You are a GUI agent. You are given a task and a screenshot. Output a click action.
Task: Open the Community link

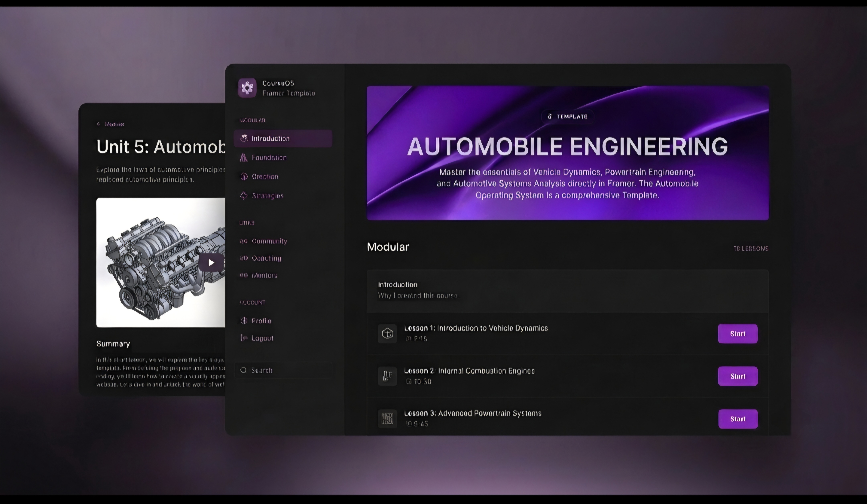269,241
